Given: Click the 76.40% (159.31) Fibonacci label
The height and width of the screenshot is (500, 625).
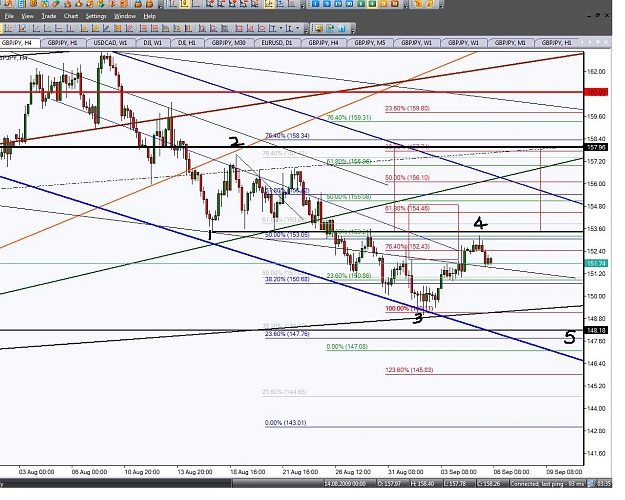Looking at the screenshot, I should 349,118.
